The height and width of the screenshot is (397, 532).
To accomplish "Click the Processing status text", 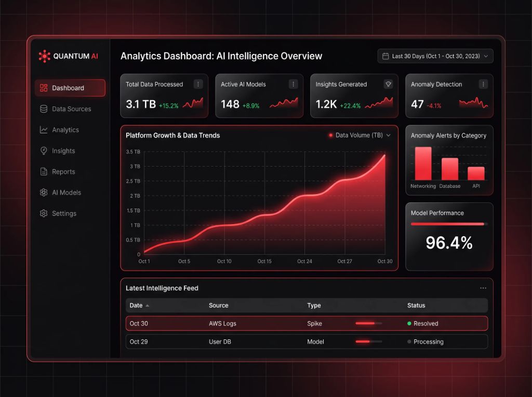I will tap(429, 342).
